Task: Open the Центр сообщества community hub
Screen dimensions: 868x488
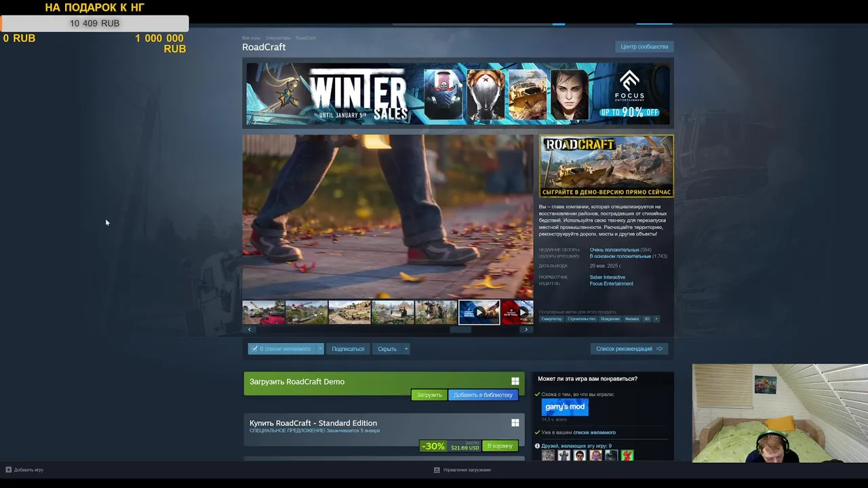Action: pyautogui.click(x=644, y=47)
